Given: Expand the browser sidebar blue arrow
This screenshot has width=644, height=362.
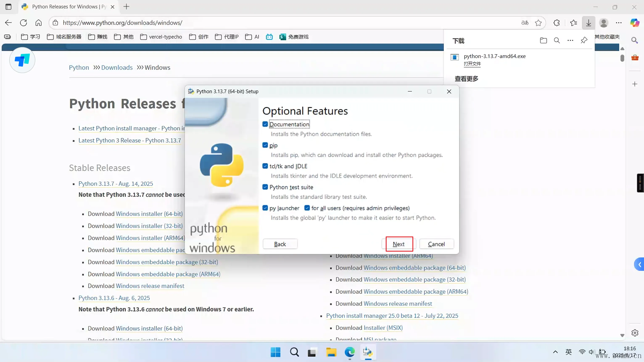Looking at the screenshot, I should pyautogui.click(x=640, y=264).
